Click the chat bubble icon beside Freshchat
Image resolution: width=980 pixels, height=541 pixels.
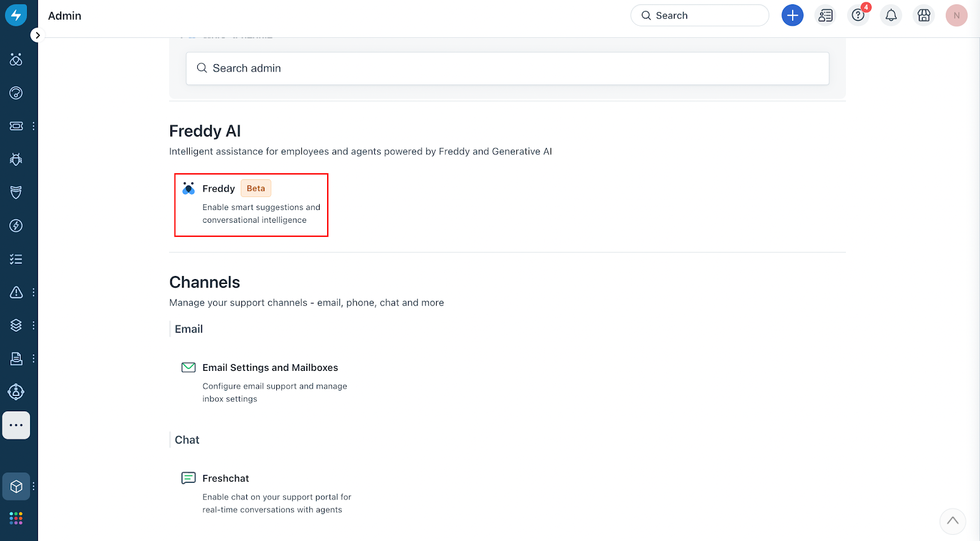(x=189, y=478)
